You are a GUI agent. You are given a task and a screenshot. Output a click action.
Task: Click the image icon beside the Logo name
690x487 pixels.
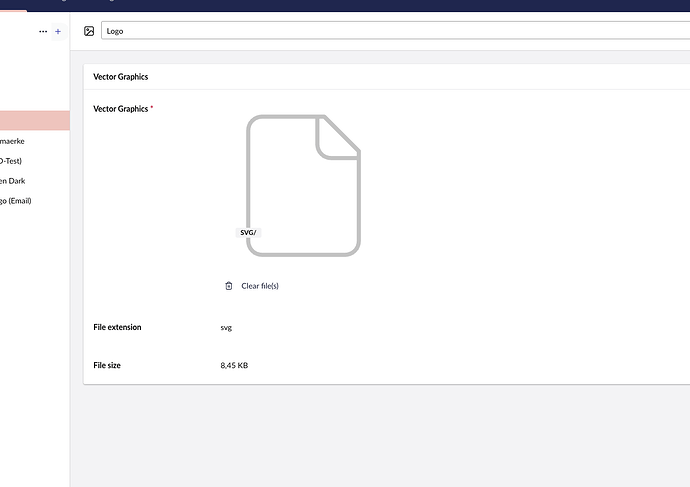pos(89,31)
